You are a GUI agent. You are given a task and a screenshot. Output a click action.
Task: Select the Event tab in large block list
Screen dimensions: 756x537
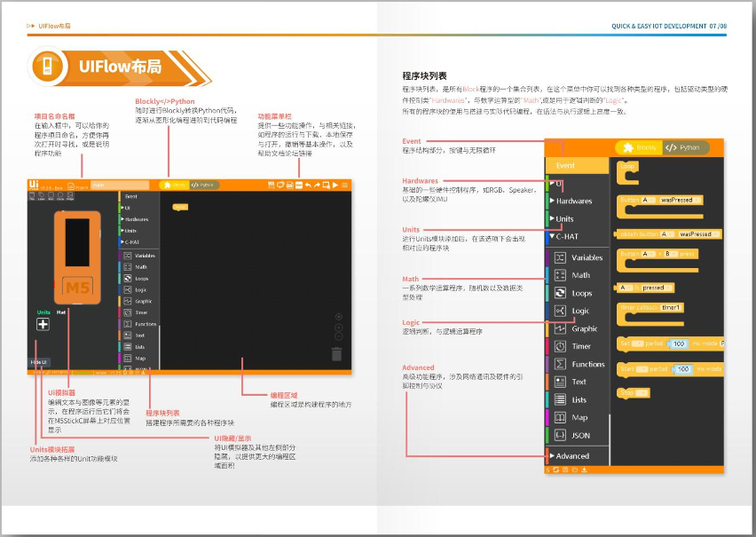(565, 165)
